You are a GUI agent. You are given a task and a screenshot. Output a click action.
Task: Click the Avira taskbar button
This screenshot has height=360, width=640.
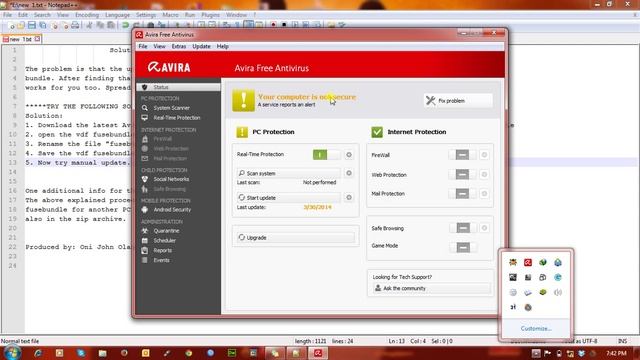pyautogui.click(x=318, y=353)
